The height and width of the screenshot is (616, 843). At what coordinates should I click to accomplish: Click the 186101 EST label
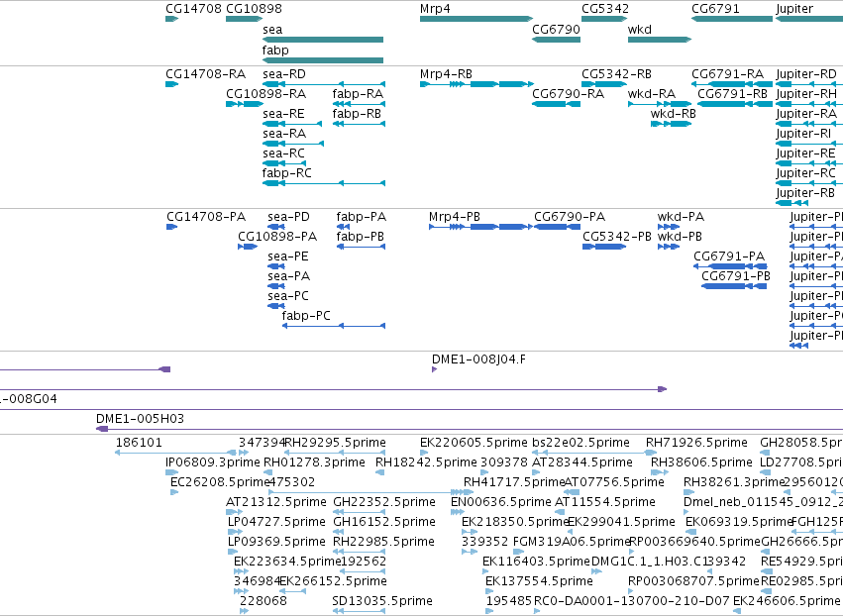(139, 443)
